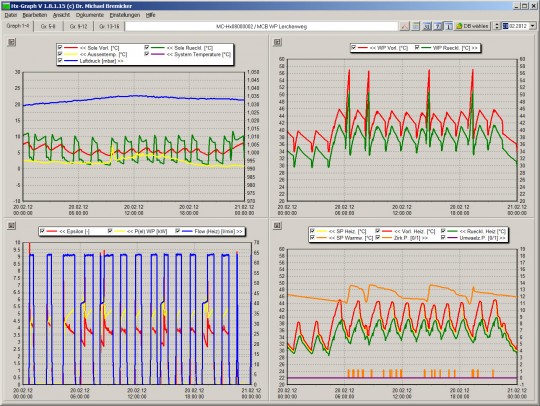Toggle the Umwaelz.P. [0/1] checkbox

pyautogui.click(x=443, y=238)
